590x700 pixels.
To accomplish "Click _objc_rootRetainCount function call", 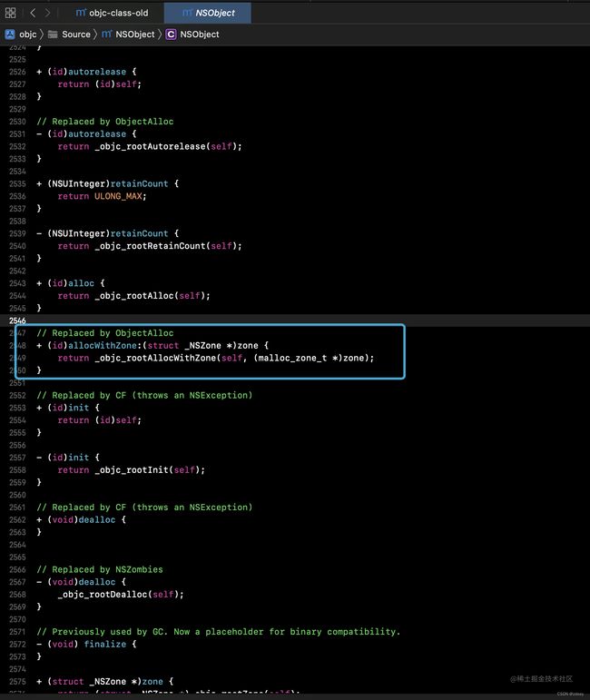I will point(150,246).
